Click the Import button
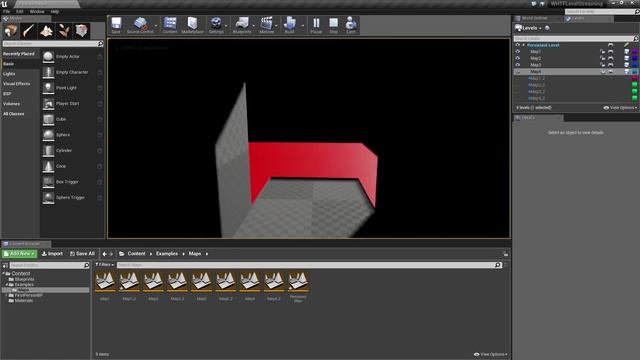Screen dimensions: 640x360 tap(52, 254)
